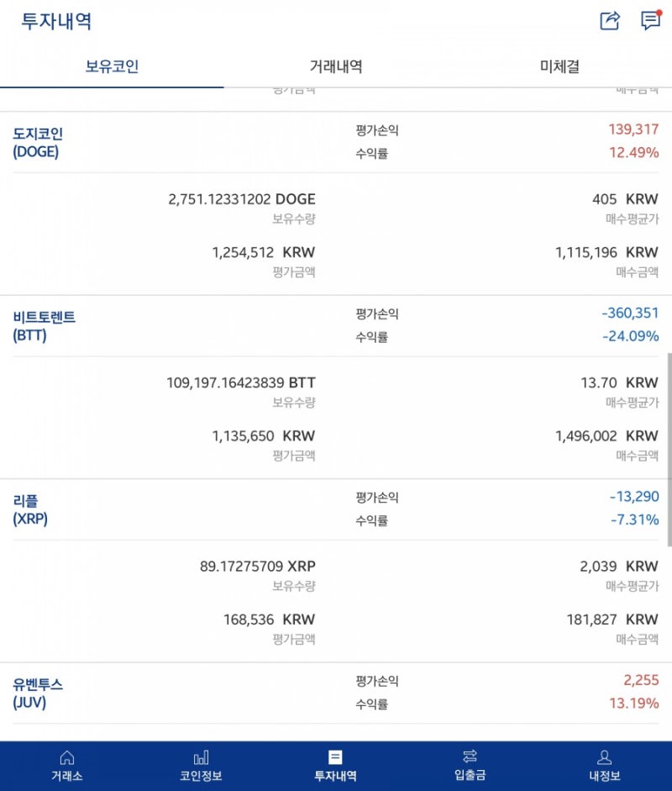
Task: Tap DOGE 수익률 12.49% value
Action: [633, 152]
